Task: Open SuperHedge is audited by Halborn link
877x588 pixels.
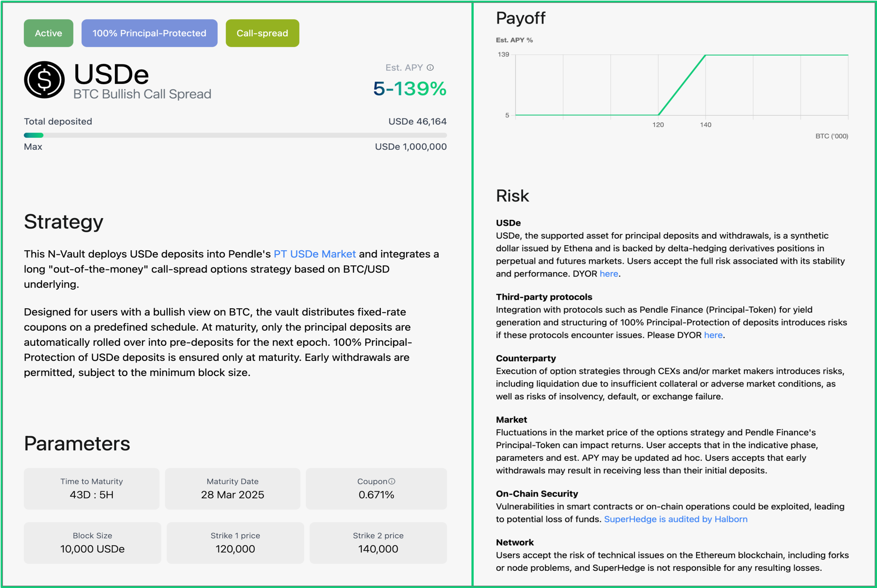Action: pos(675,519)
